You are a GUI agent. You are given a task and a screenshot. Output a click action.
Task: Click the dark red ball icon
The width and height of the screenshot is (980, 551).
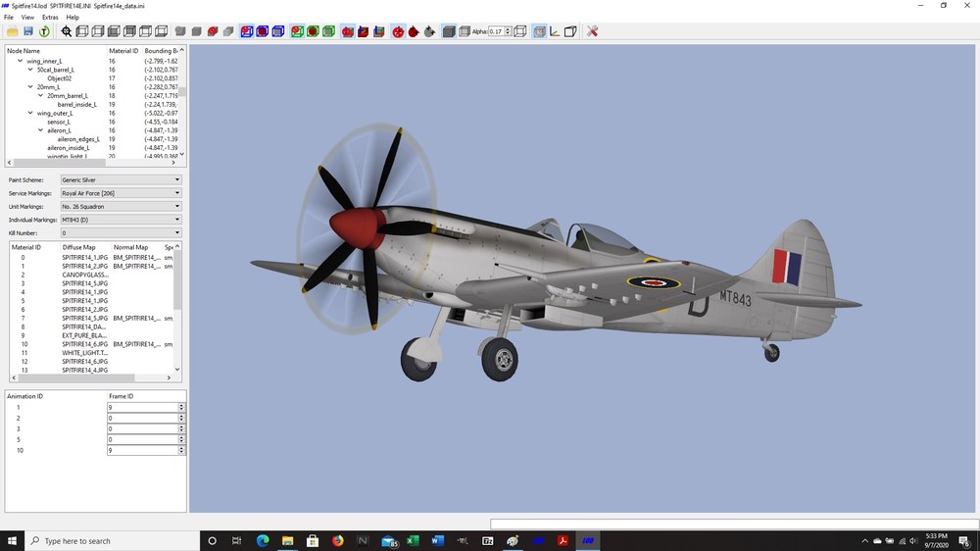pyautogui.click(x=414, y=31)
